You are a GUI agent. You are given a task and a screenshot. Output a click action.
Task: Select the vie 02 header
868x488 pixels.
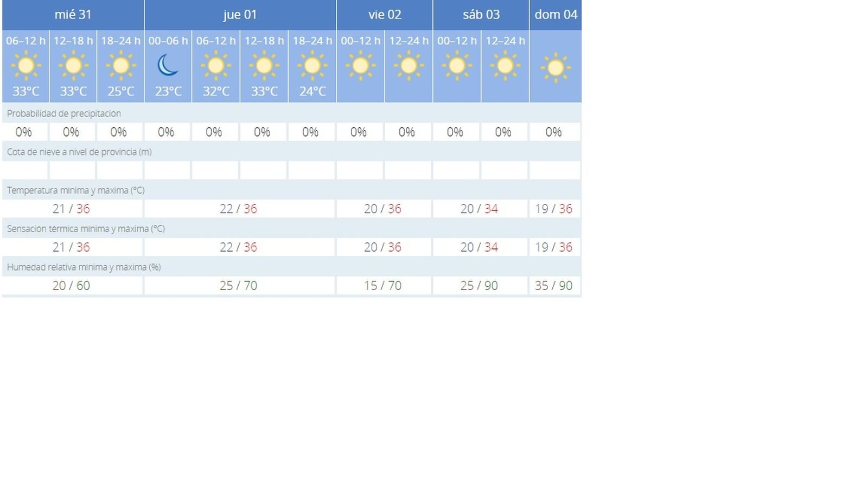pyautogui.click(x=384, y=15)
